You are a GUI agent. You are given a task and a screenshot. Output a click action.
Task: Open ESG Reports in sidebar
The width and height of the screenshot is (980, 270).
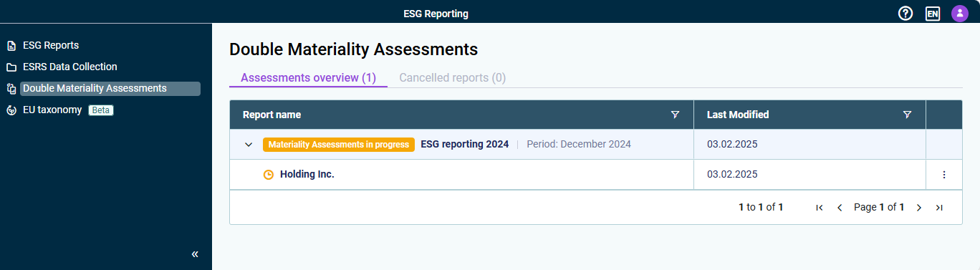[x=51, y=45]
